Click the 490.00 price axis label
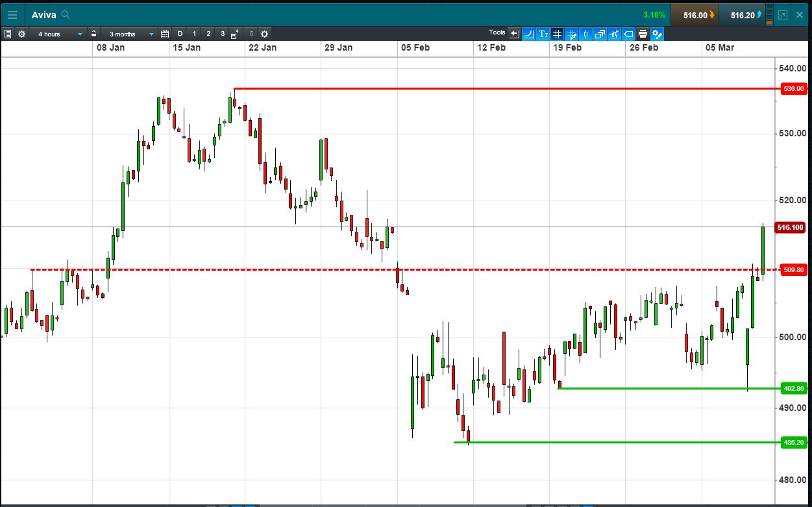The width and height of the screenshot is (812, 507). [x=793, y=408]
